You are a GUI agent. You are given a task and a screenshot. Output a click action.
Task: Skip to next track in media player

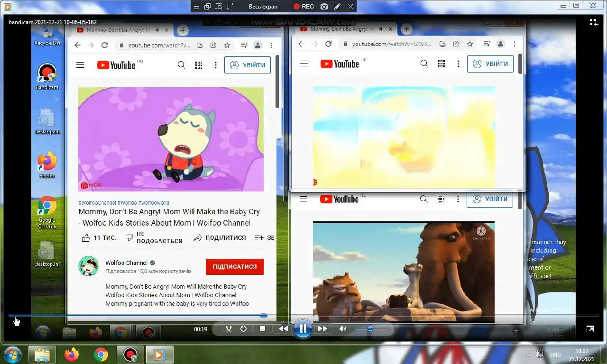click(322, 328)
